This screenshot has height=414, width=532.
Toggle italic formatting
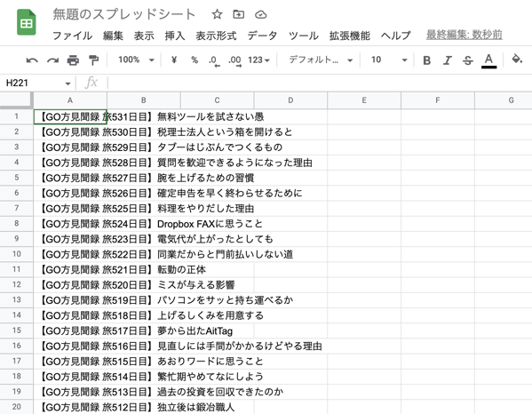tap(447, 60)
